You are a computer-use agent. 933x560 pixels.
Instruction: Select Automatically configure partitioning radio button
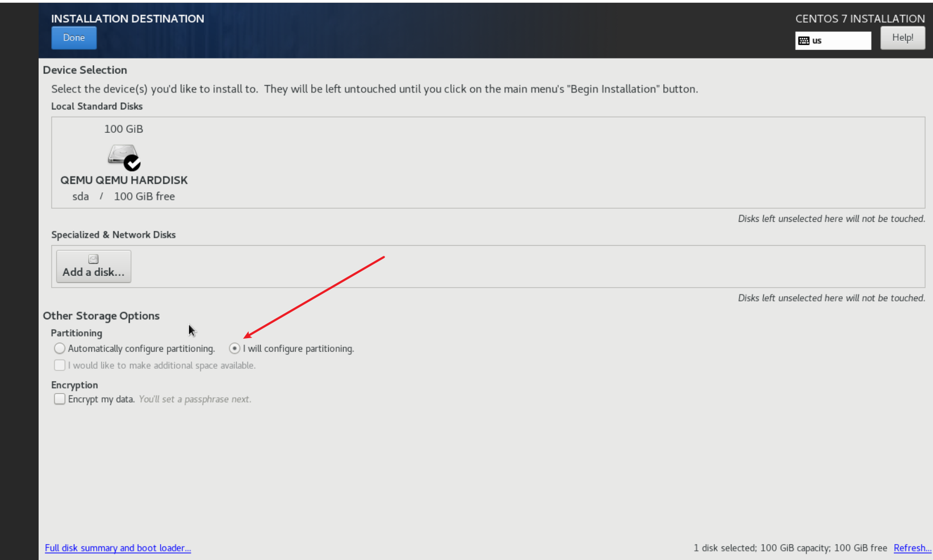click(x=60, y=348)
